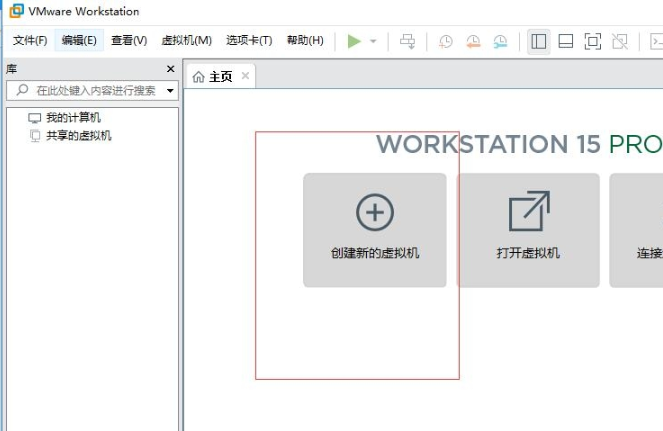The width and height of the screenshot is (663, 431).
Task: Open the library search filter dropdown
Action: (170, 91)
